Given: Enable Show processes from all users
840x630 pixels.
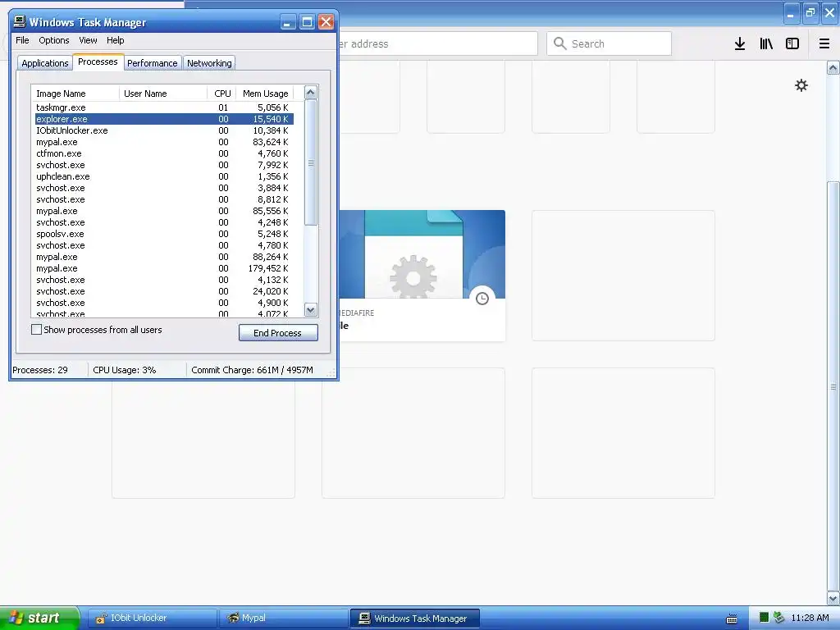Looking at the screenshot, I should (36, 330).
